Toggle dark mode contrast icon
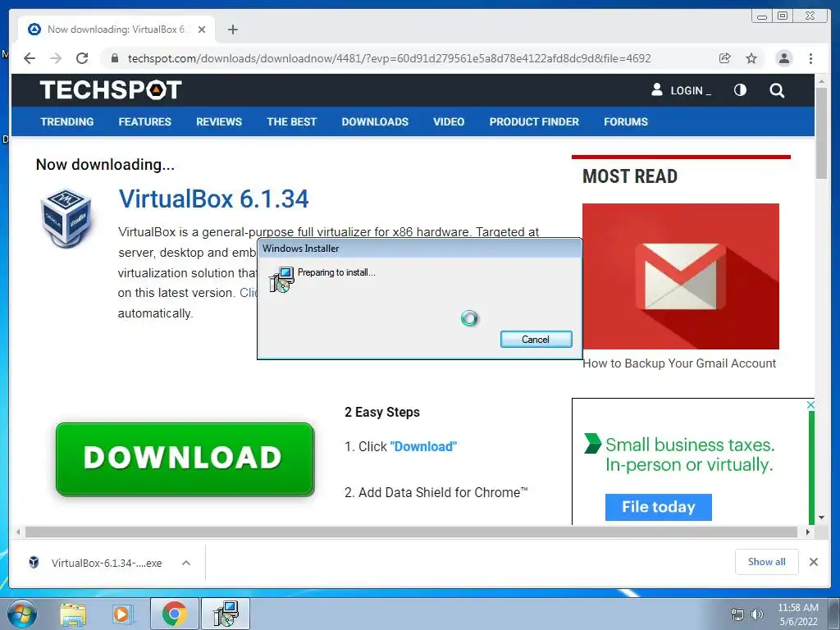Screen dimensions: 840x630 741,90
